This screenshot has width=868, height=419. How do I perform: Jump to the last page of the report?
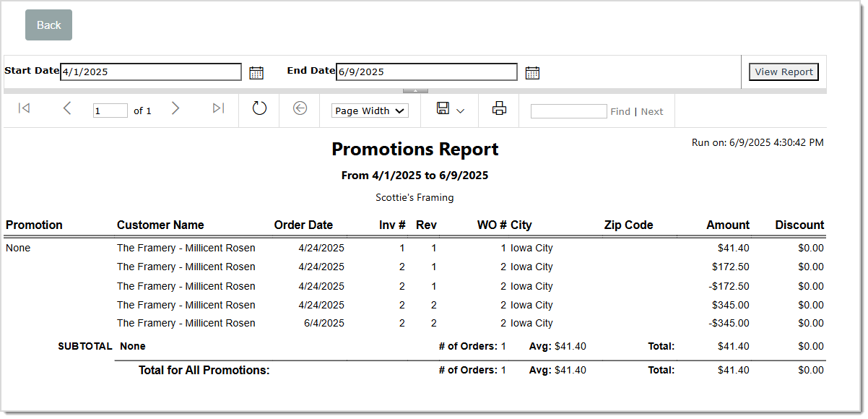click(218, 108)
